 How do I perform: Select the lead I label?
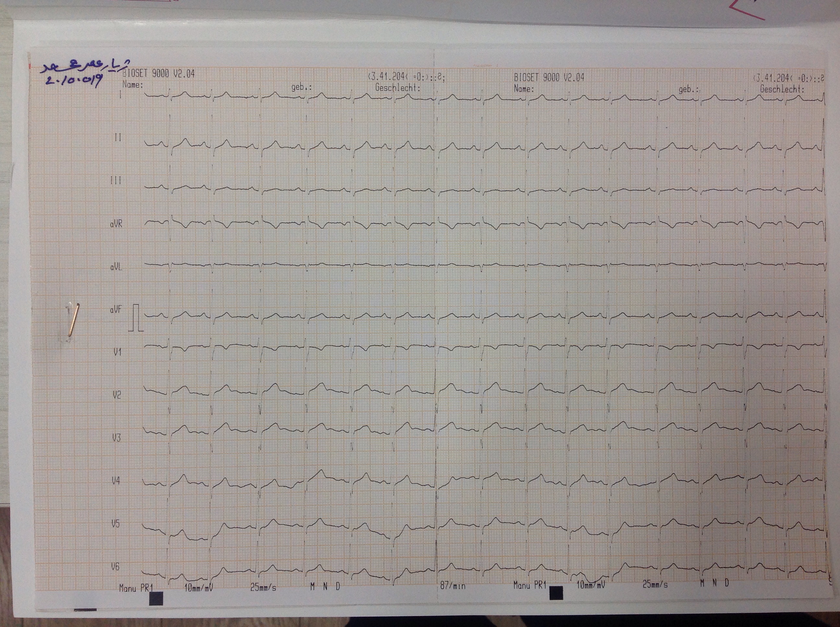click(121, 95)
